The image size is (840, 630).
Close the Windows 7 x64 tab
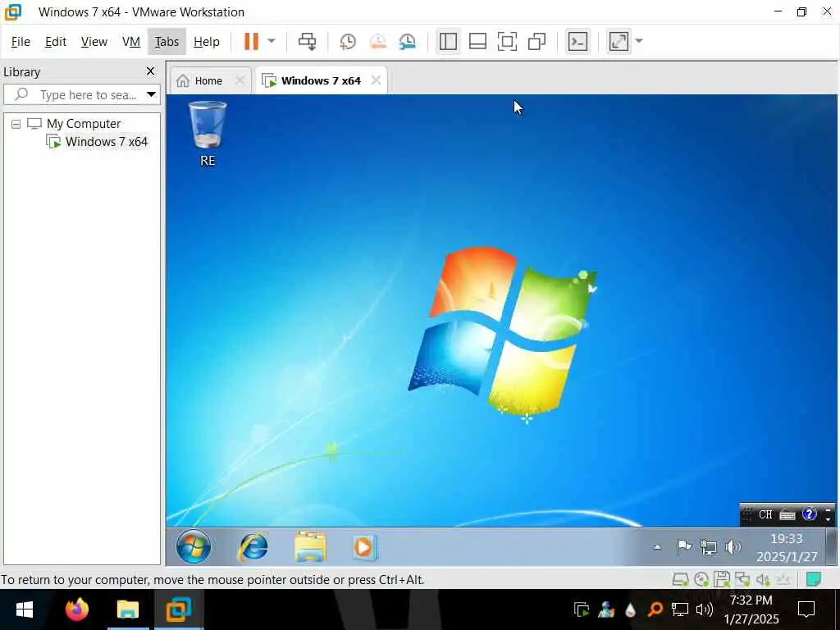(376, 80)
